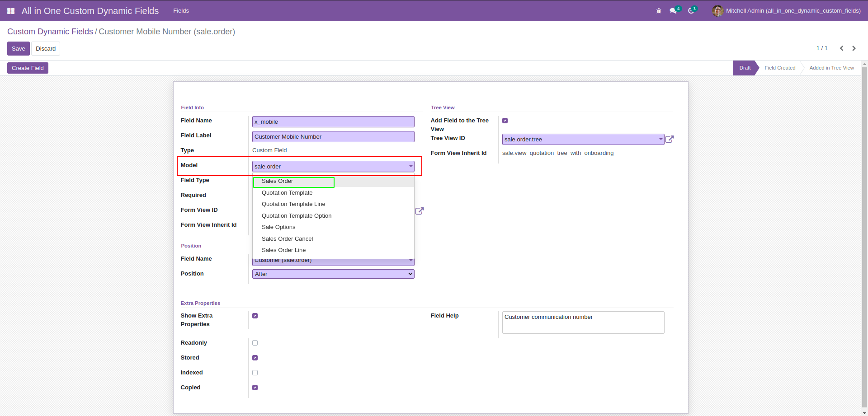Click Mitchell Admin user avatar
The image size is (868, 416).
point(717,11)
